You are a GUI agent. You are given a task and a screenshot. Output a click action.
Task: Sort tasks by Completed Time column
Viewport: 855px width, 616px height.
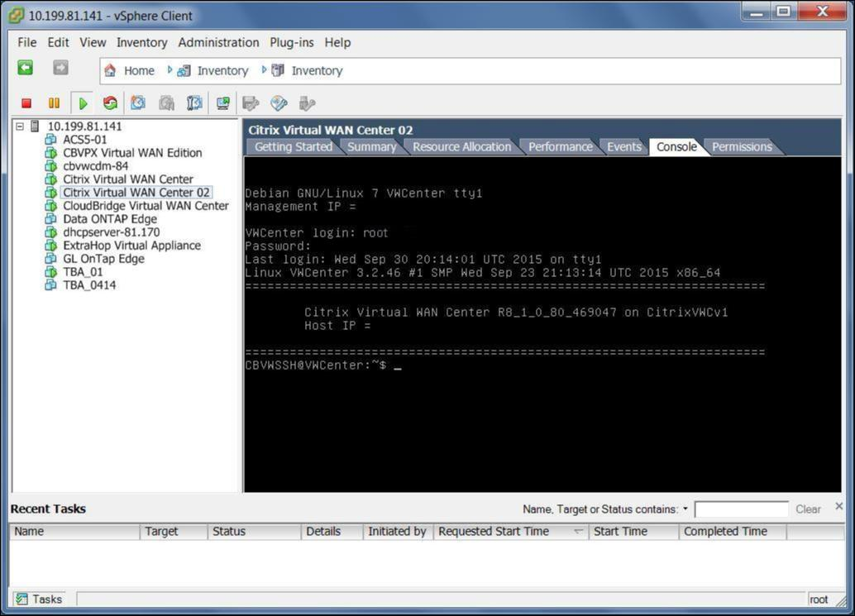click(733, 532)
